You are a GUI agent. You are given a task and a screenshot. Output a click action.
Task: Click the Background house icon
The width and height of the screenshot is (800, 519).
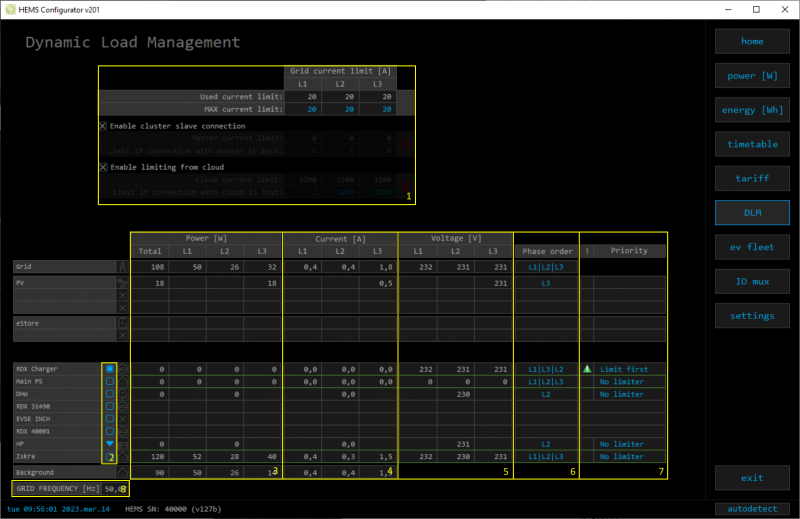(x=123, y=472)
